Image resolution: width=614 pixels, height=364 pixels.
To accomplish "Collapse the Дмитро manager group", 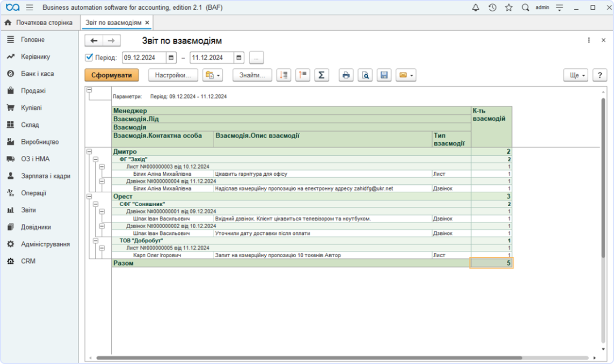I will tap(89, 152).
